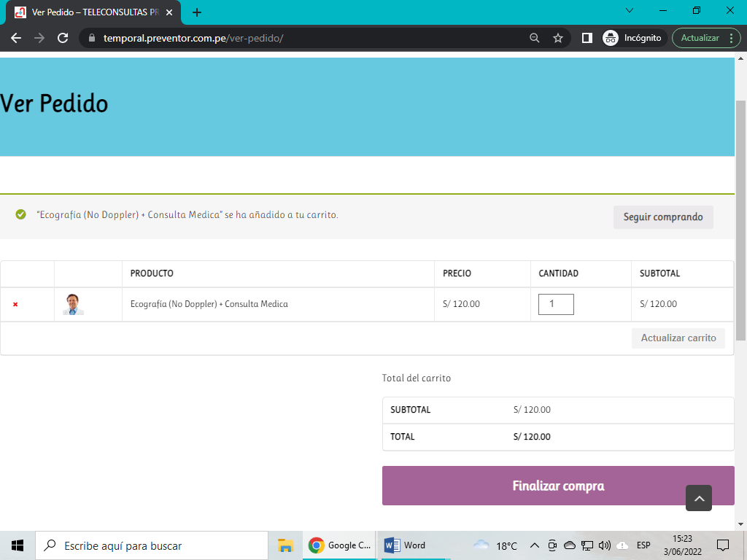
Task: Click the scroll-to-top arrow button
Action: [x=699, y=498]
